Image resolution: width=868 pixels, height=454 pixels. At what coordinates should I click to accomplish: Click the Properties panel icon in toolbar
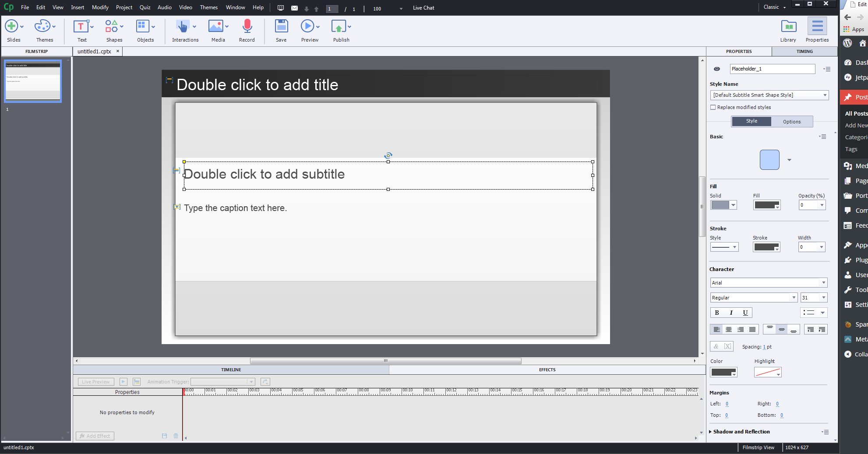pyautogui.click(x=817, y=26)
